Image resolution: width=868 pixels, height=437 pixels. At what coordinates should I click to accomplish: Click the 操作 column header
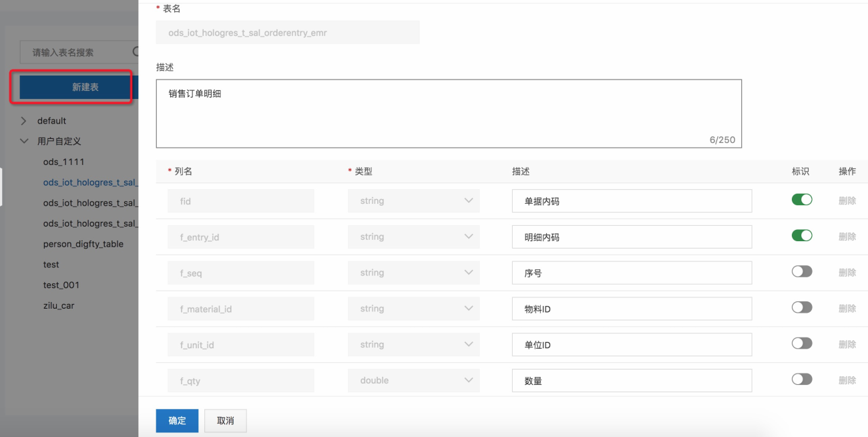click(847, 171)
